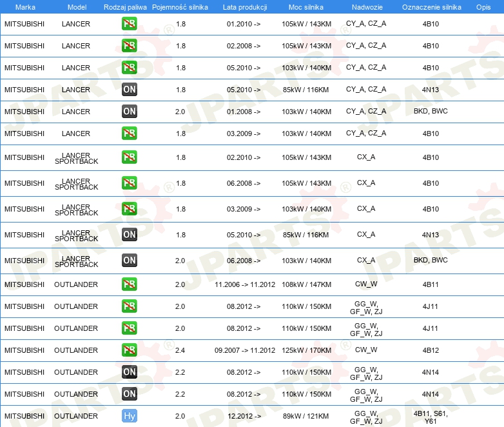Click ON icon for Lancer Sportback 2.0

click(x=130, y=261)
